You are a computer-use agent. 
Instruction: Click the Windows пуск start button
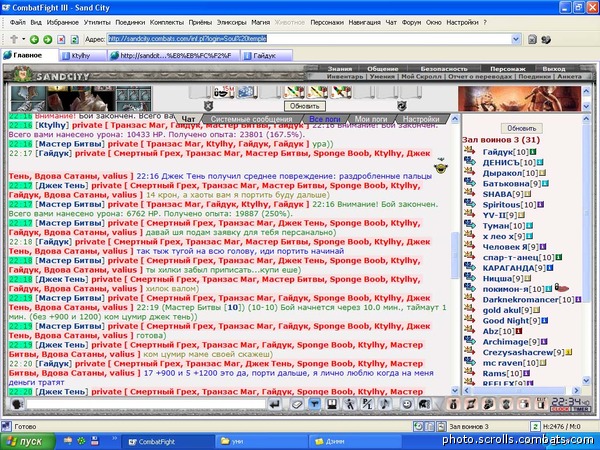click(x=27, y=442)
